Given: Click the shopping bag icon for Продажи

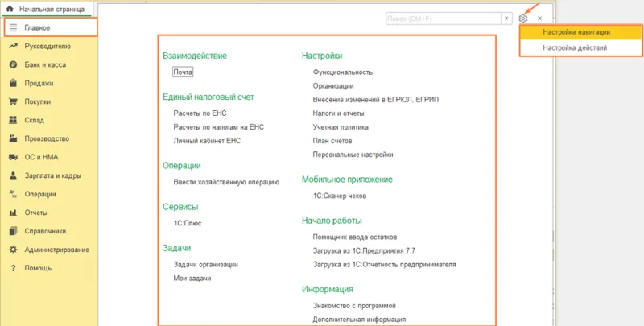Looking at the screenshot, I should [13, 84].
